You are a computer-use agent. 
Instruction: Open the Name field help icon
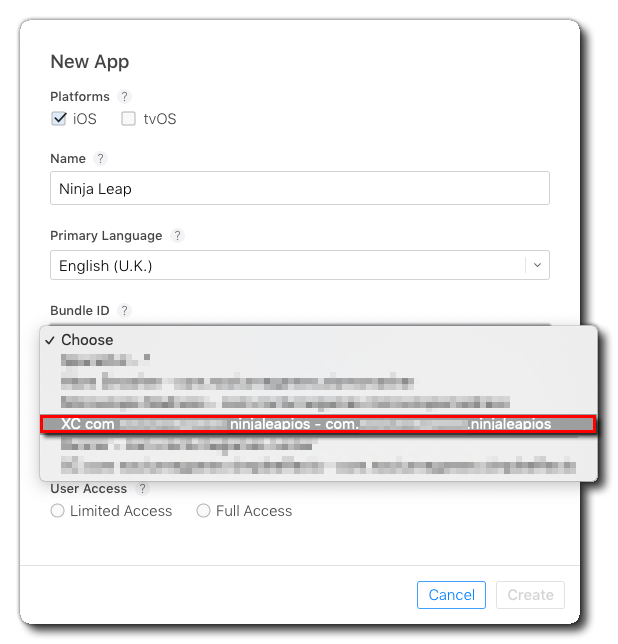click(x=100, y=159)
